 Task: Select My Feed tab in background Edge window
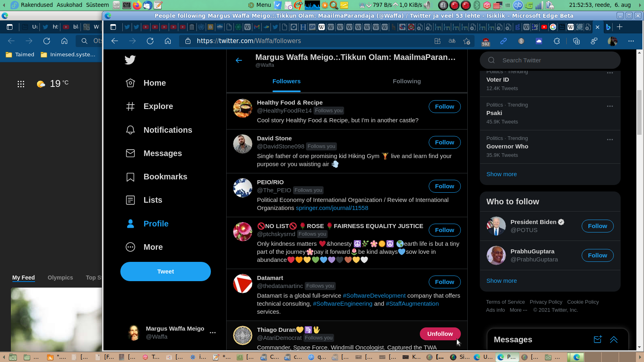pyautogui.click(x=23, y=278)
